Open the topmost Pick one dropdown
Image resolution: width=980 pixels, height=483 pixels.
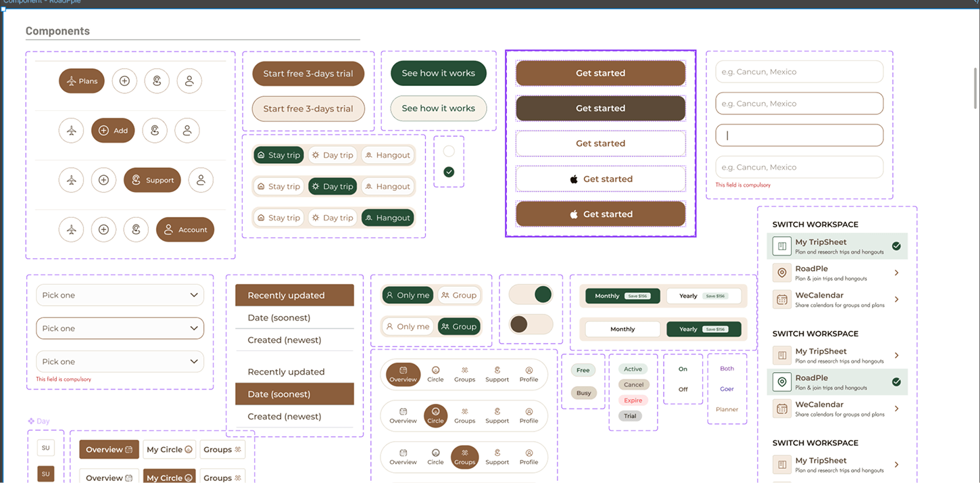tap(120, 295)
